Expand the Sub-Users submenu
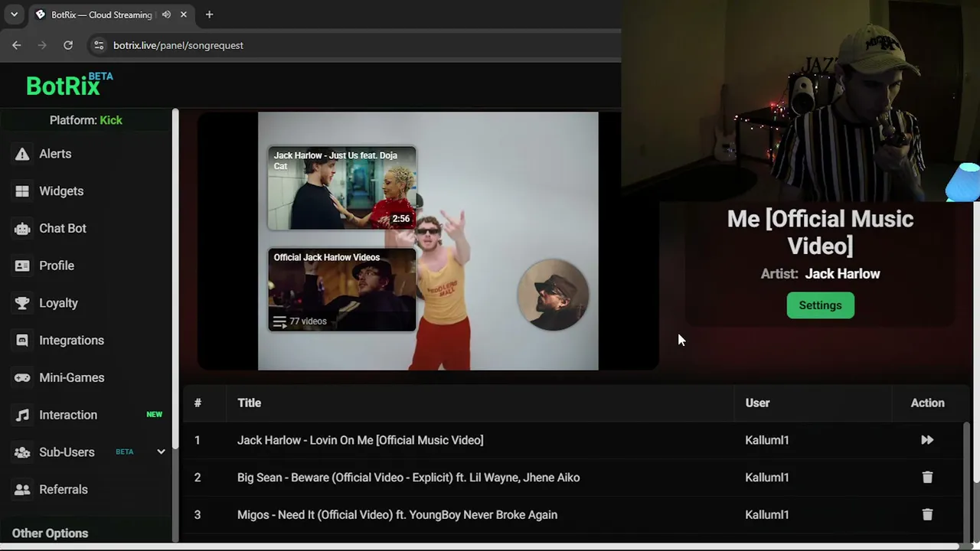The image size is (980, 551). (x=161, y=452)
